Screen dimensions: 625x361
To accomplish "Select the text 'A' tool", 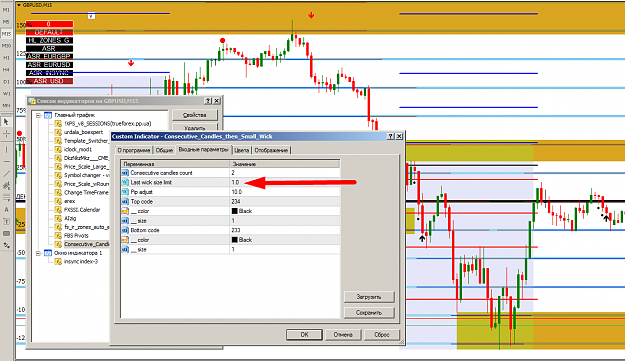I will [6, 210].
